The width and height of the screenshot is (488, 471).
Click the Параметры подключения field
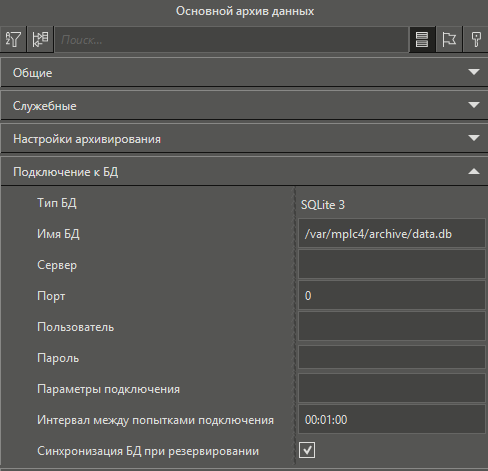click(x=392, y=388)
